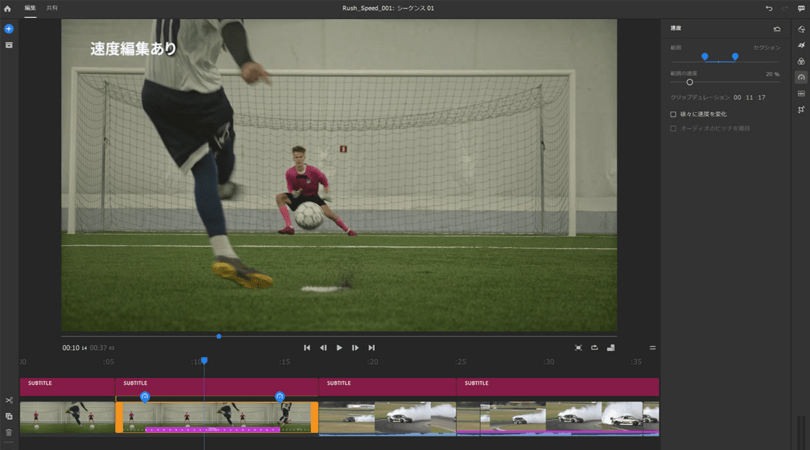Open the Color panel icon
Image resolution: width=810 pixels, height=450 pixels.
point(801,61)
